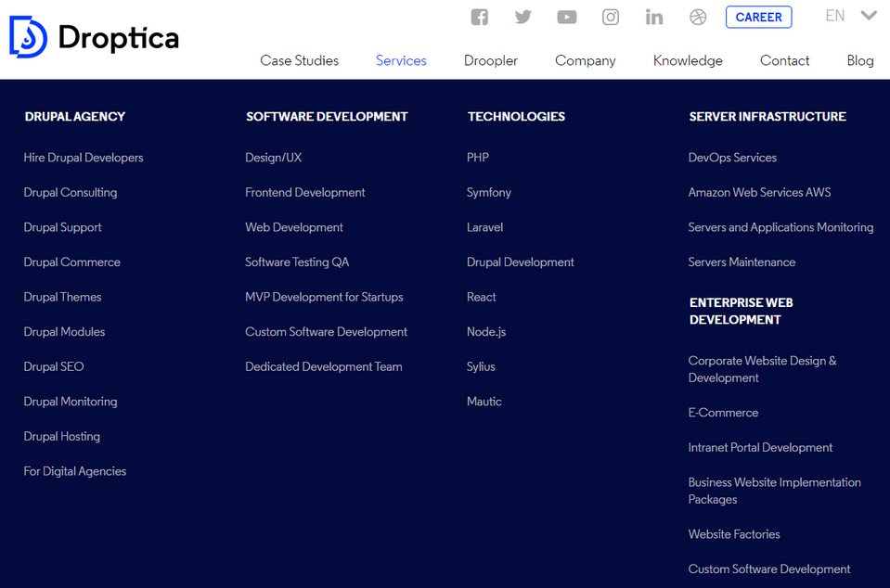Open Business Website Implementation Packages link
This screenshot has height=588, width=890.
[774, 491]
